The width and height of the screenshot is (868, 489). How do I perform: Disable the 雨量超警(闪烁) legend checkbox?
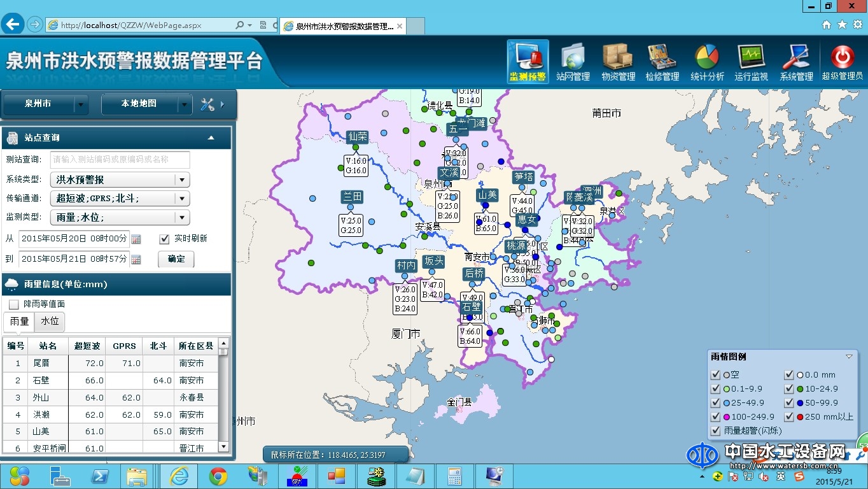pos(715,430)
